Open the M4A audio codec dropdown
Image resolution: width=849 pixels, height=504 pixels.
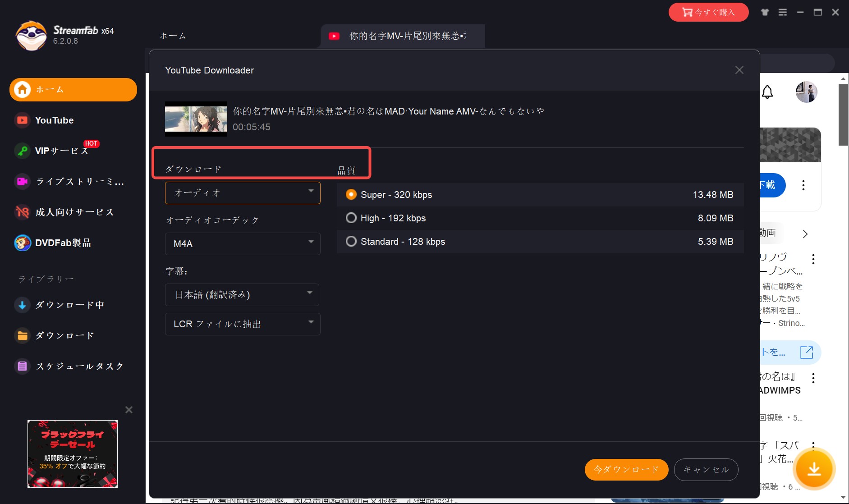pos(243,243)
